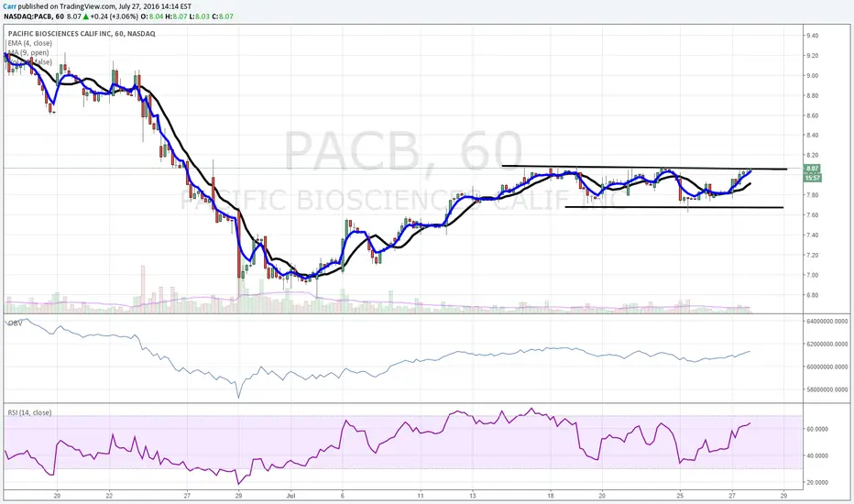
Task: Open the 'Carr' author link
Action: (10, 6)
